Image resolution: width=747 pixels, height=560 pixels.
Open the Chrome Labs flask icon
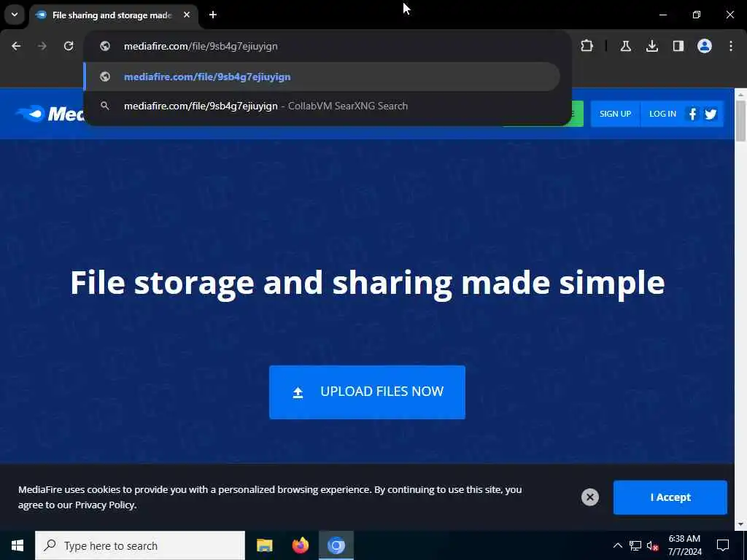pos(625,46)
